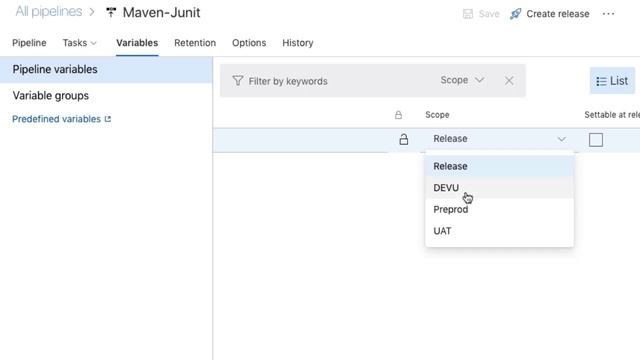The image size is (640, 360).
Task: Click the Save button
Action: tap(481, 14)
